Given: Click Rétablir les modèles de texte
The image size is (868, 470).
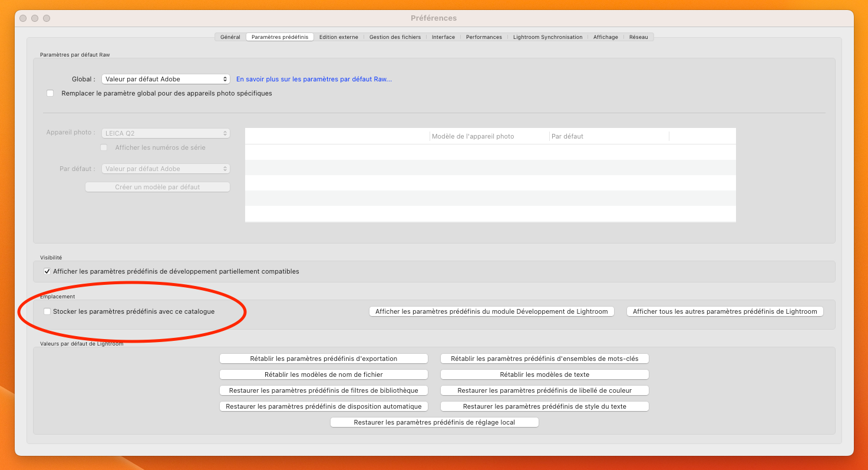Looking at the screenshot, I should click(x=544, y=374).
